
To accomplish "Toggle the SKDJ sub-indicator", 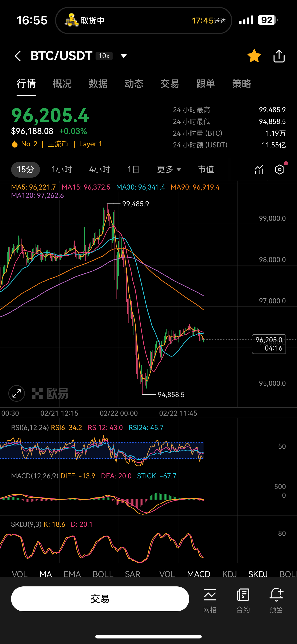I will tap(258, 574).
